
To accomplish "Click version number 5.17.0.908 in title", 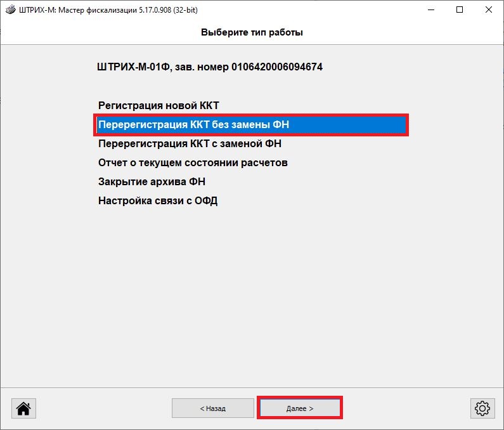I will pos(158,10).
